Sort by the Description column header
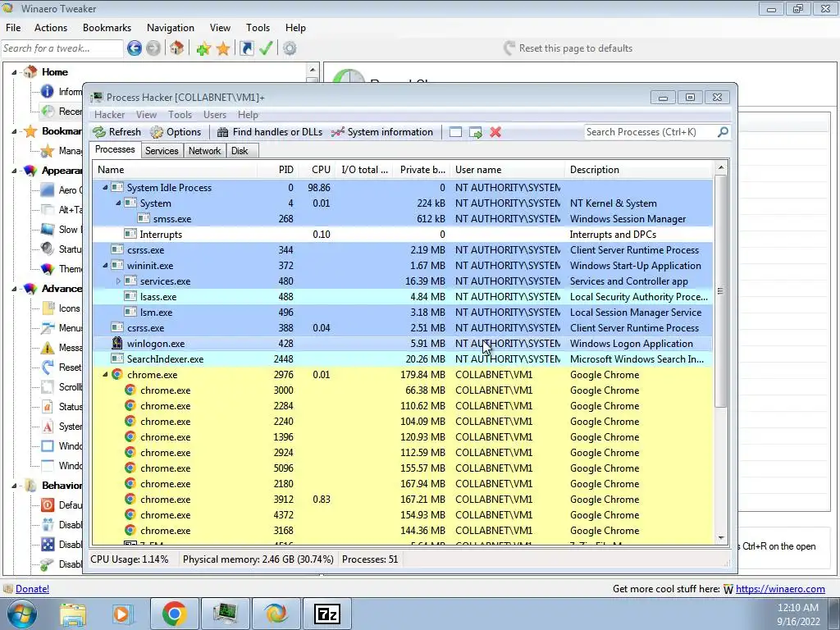 point(638,170)
